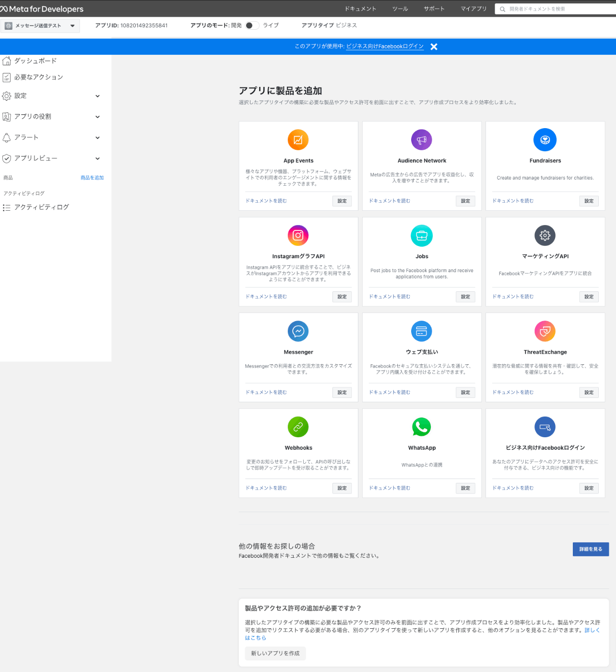Screen dimensions: 616x672
Task: Click the required actions checklist icon
Action: point(7,77)
